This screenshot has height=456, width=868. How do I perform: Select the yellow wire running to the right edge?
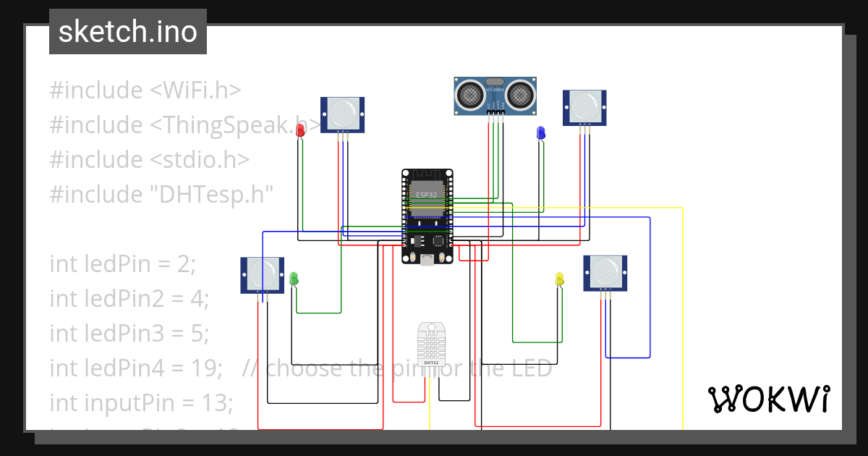[681, 311]
